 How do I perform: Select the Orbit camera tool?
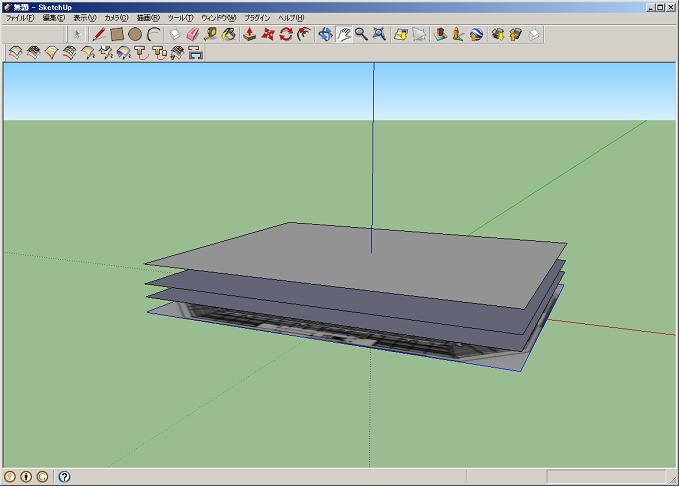(x=325, y=34)
